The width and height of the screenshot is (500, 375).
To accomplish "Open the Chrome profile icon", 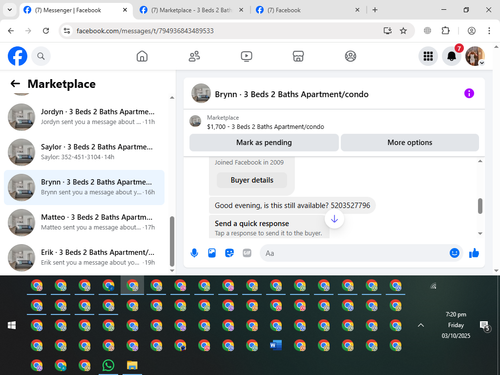I will tap(471, 31).
